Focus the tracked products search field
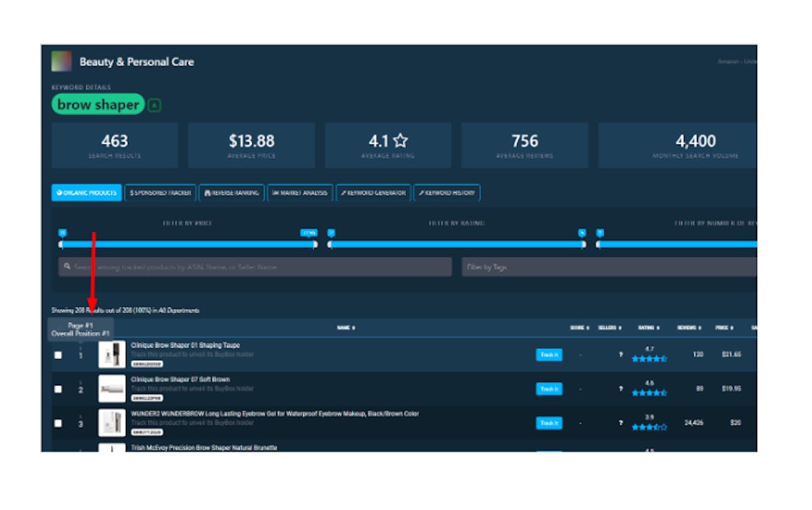The width and height of the screenshot is (812, 510). [255, 266]
